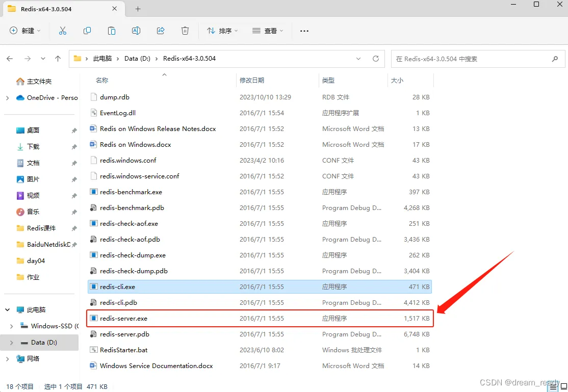568x392 pixels.
Task: Go back with the back arrow
Action: (x=10, y=59)
